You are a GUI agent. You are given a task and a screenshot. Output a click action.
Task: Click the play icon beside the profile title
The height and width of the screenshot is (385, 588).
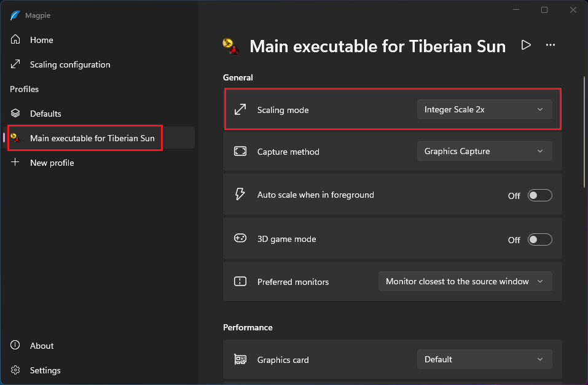pyautogui.click(x=526, y=45)
